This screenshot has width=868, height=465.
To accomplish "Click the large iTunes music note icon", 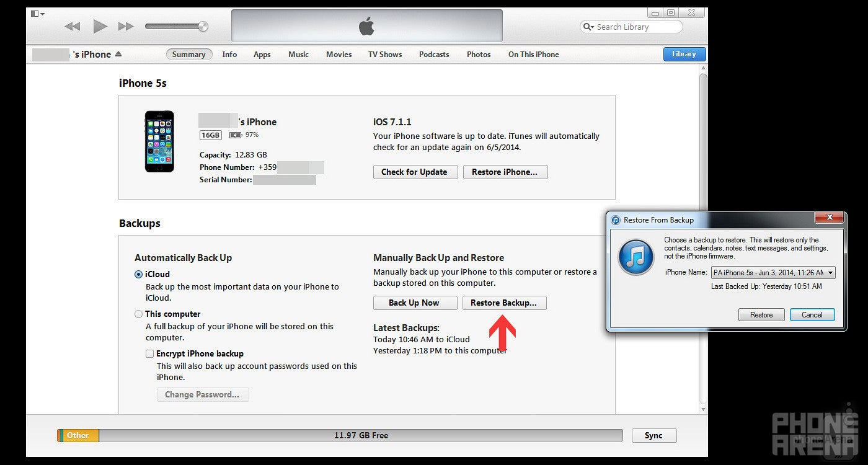I will [636, 257].
